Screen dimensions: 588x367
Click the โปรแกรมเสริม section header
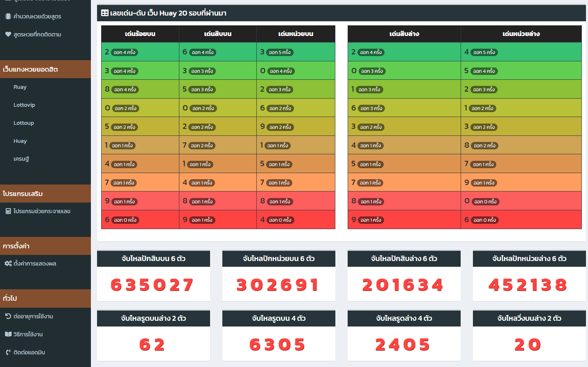[x=45, y=194]
